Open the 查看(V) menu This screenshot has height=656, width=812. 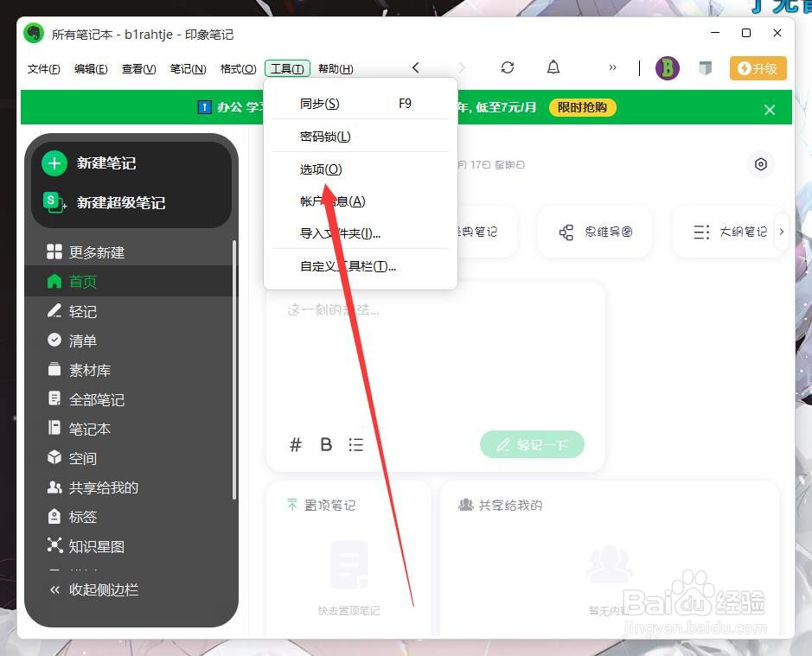pos(138,69)
